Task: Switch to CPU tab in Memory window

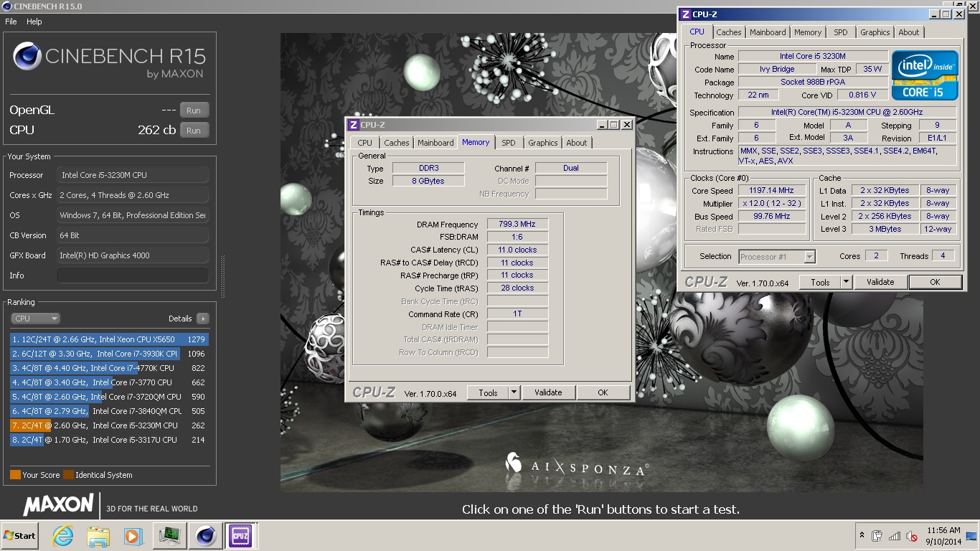Action: coord(365,143)
